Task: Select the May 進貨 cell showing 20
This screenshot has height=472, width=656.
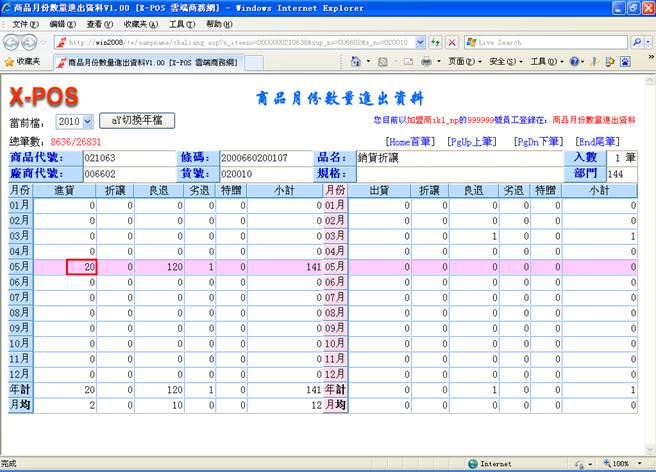Action: tap(82, 267)
